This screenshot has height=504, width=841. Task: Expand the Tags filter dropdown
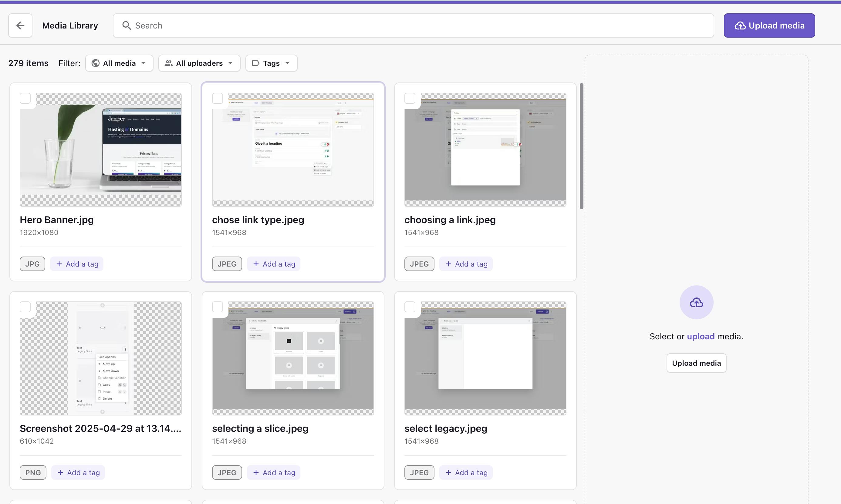coord(271,63)
